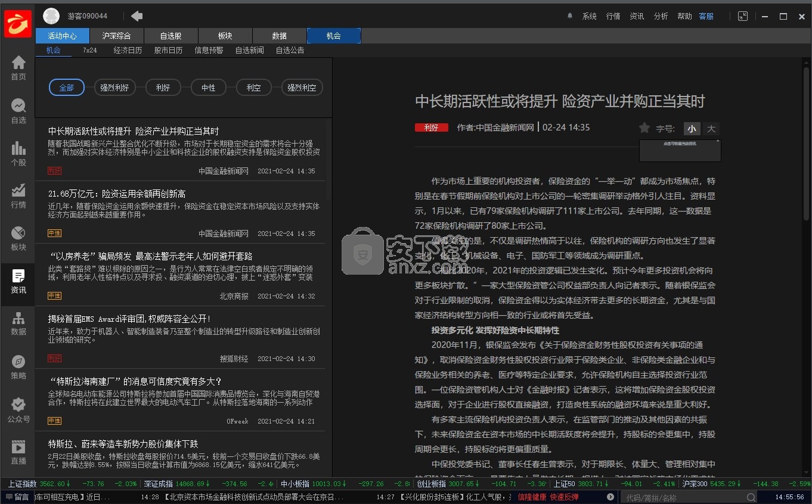Open the 自选新闻 sub-tab
812x504 pixels.
(x=249, y=51)
